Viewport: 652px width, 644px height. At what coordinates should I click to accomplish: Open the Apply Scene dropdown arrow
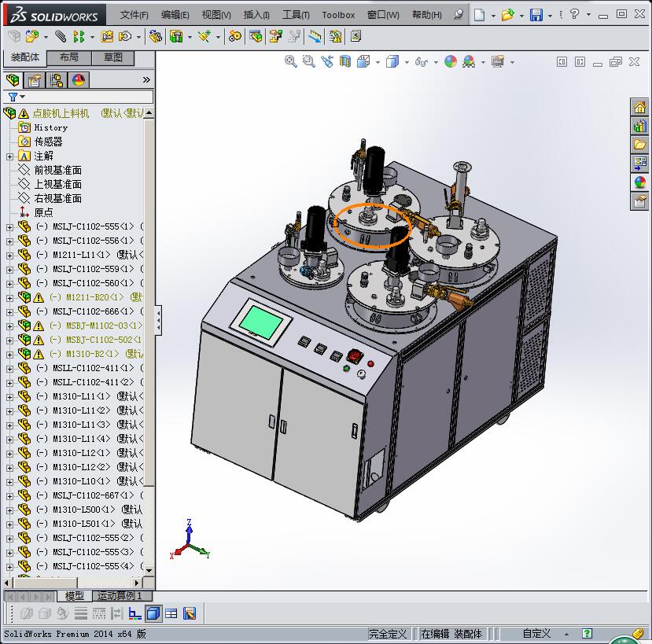(x=483, y=62)
